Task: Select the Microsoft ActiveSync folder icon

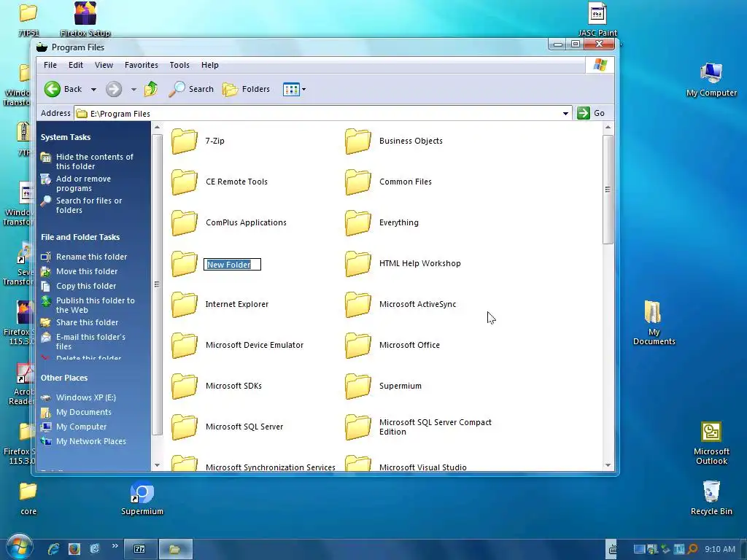Action: tap(358, 304)
